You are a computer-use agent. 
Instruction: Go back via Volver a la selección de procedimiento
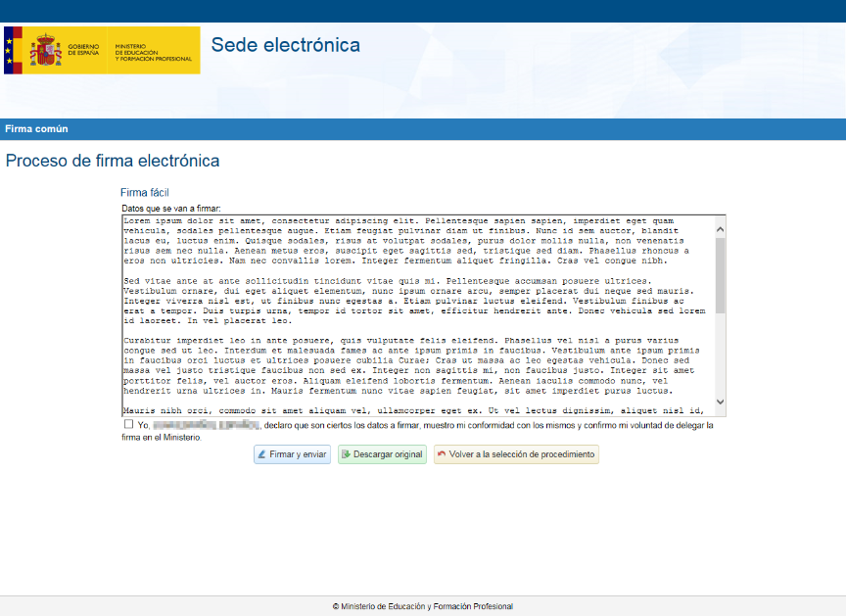515,454
